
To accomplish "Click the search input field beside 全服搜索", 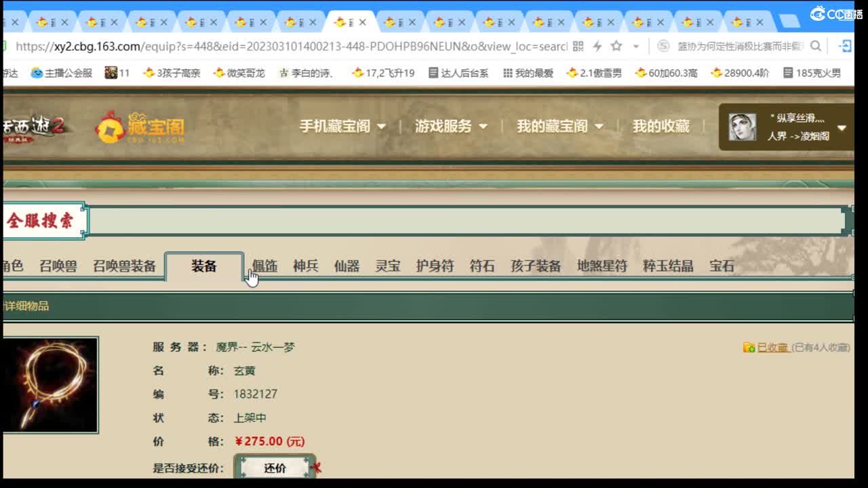I will 467,221.
